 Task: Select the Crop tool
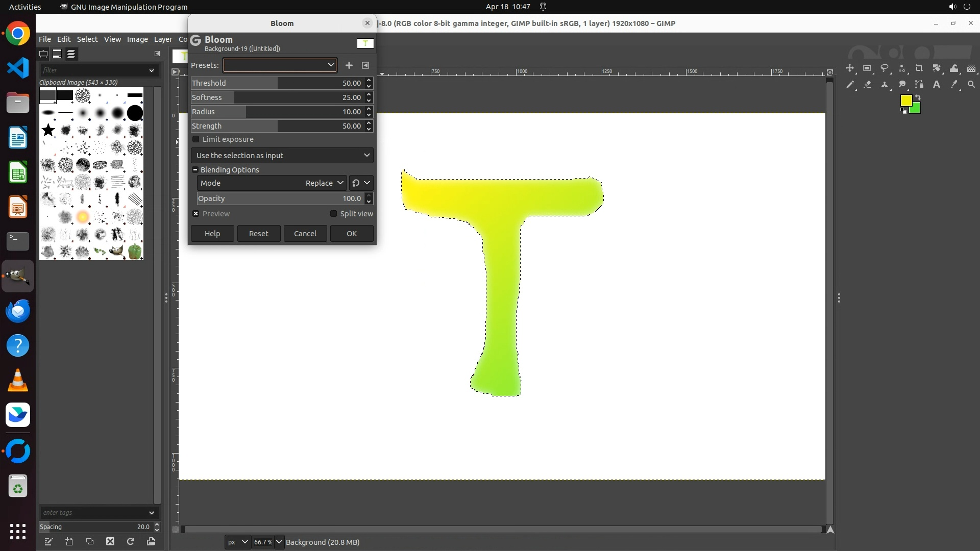point(919,68)
